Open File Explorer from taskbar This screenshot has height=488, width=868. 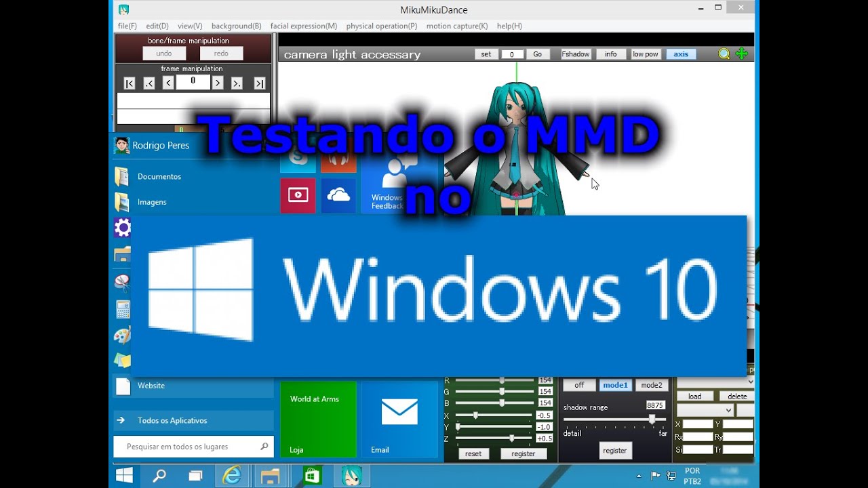click(x=270, y=476)
